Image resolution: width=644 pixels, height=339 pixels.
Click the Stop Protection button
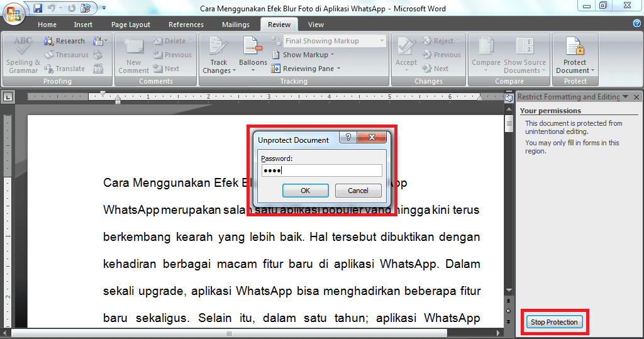pos(553,322)
